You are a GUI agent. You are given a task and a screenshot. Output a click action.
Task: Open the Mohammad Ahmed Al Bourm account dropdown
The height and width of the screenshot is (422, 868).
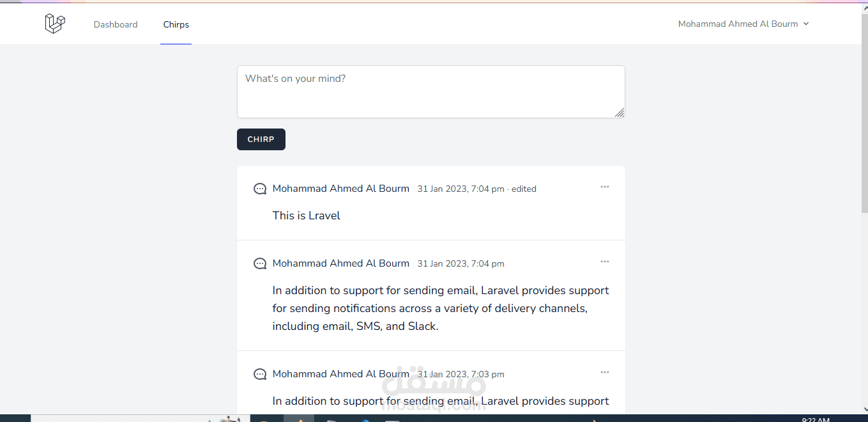tap(743, 24)
